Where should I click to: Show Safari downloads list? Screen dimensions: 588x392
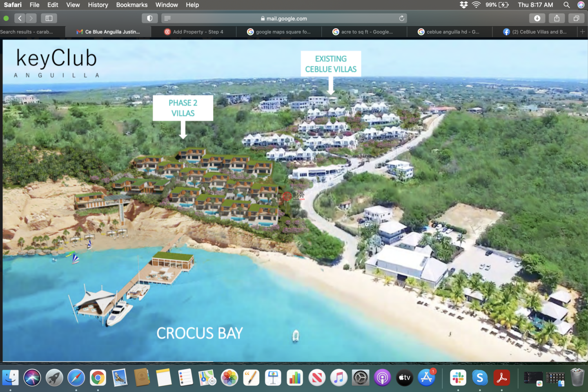coord(537,18)
